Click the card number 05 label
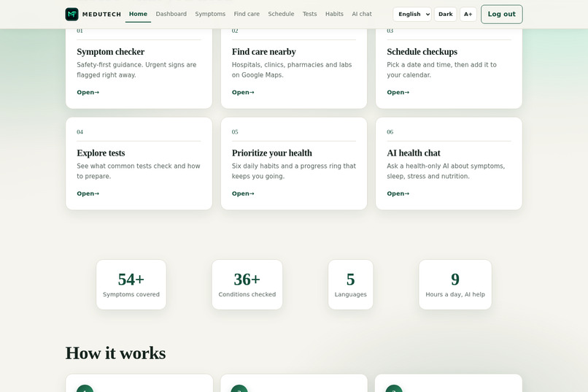588x392 pixels. coord(235,132)
